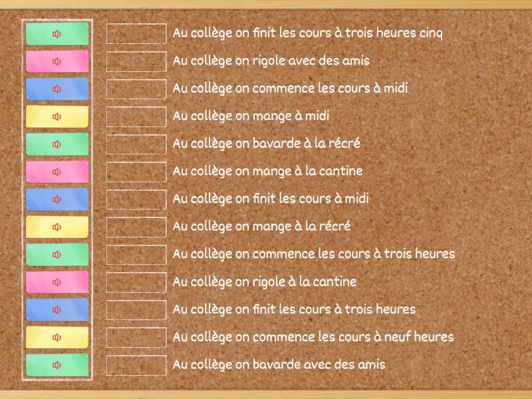
Task: Play the speaker icon beside 'finit les cours à midi'
Action: coord(57,199)
